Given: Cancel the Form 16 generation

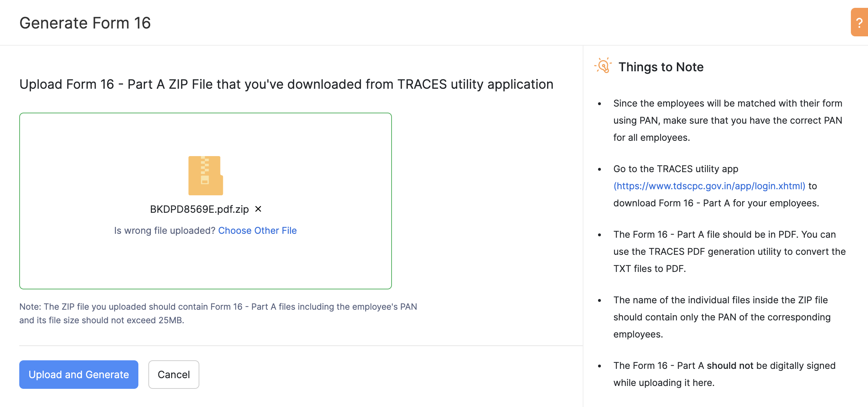Looking at the screenshot, I should pyautogui.click(x=173, y=374).
